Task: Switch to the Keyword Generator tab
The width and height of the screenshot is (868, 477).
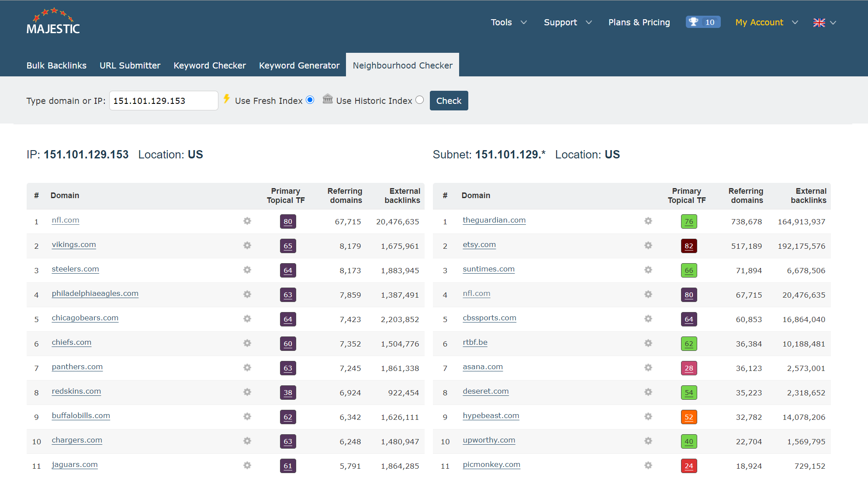Action: click(x=300, y=66)
